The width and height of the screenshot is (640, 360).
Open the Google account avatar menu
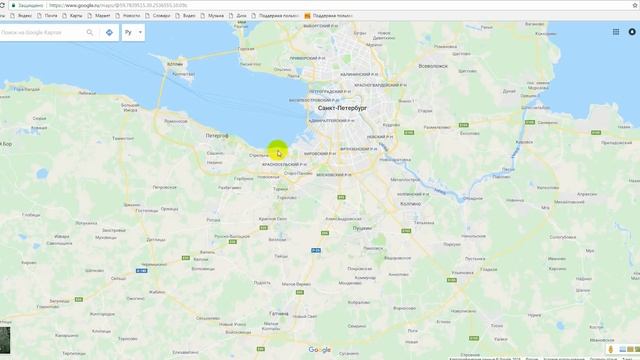[632, 32]
